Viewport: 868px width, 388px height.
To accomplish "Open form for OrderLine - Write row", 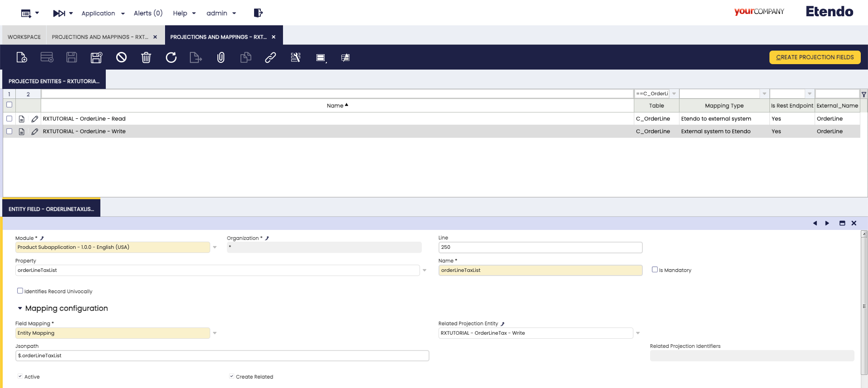I will point(21,131).
